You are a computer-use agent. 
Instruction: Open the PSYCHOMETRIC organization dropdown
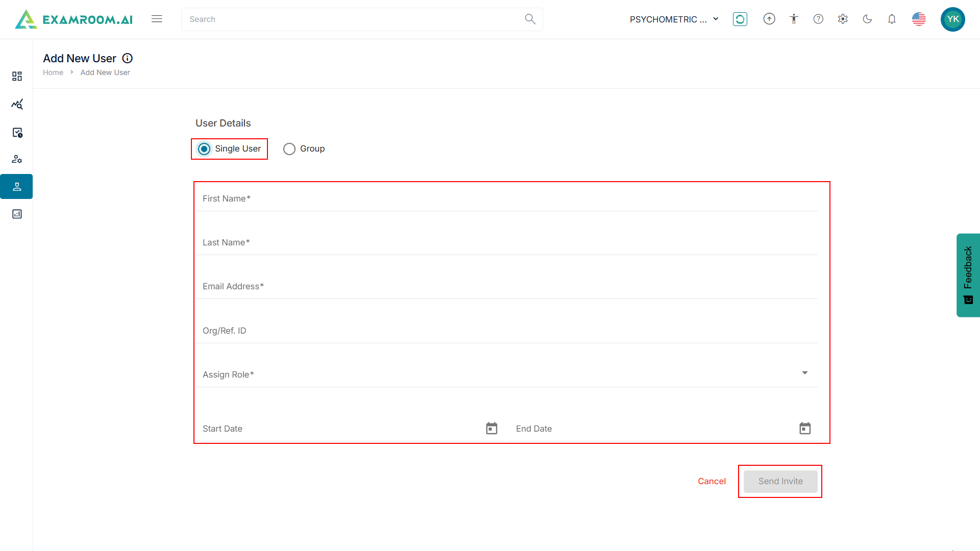pos(674,19)
